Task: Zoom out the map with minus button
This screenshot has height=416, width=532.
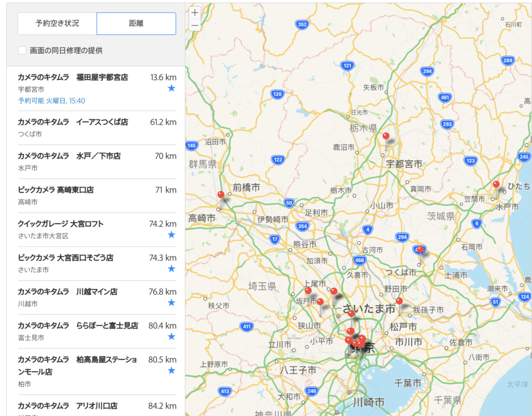Action: (x=195, y=25)
